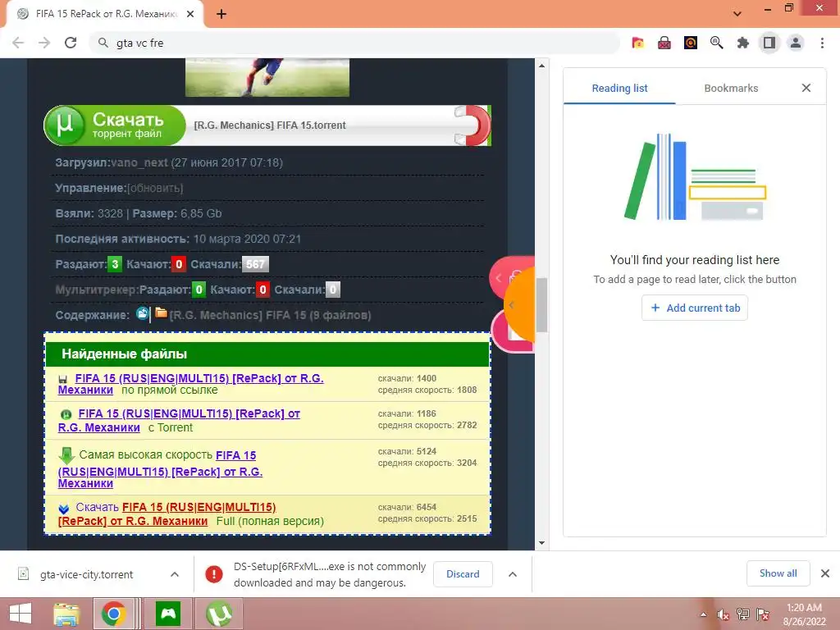Click the vertical scrollbar thumb of the page

tap(541, 305)
